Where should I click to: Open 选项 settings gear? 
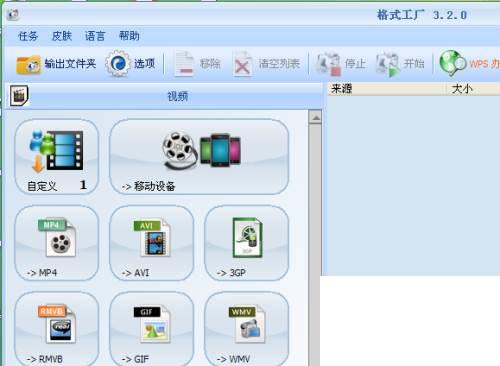130,64
